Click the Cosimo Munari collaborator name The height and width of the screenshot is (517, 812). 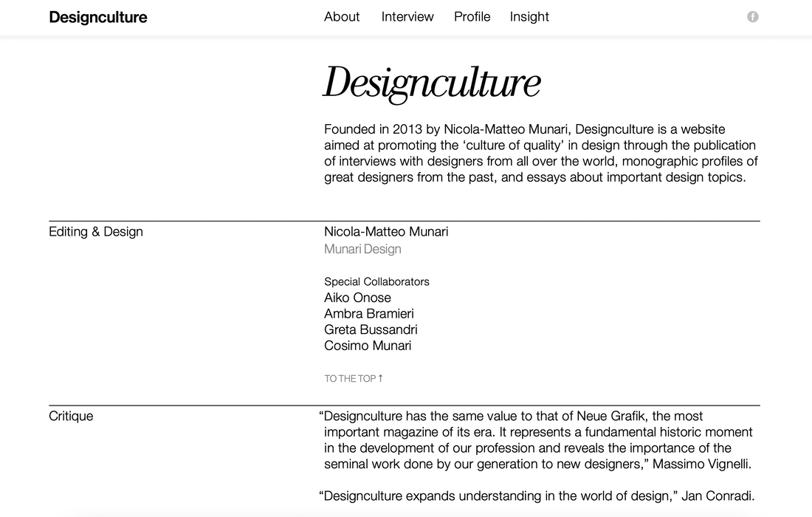click(x=368, y=346)
